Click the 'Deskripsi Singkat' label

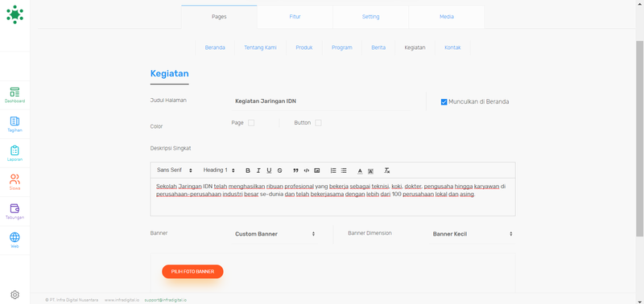[x=171, y=148]
